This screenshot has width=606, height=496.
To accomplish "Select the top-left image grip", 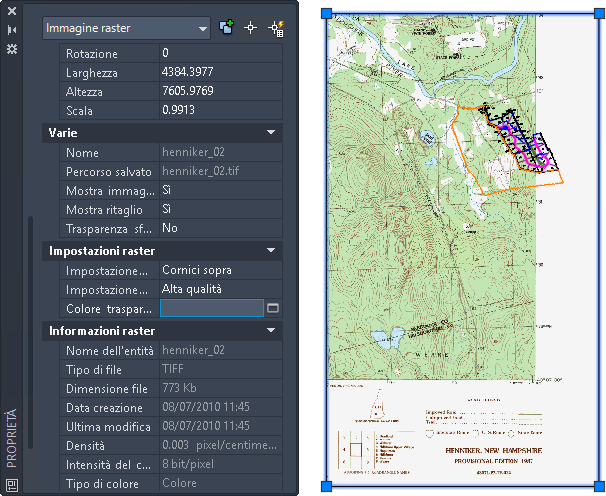I will [327, 14].
